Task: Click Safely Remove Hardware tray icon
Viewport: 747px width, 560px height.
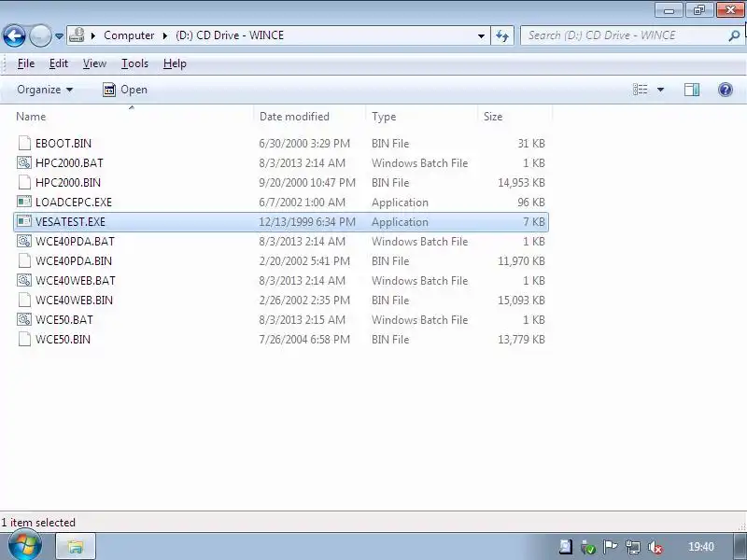Action: coord(588,547)
